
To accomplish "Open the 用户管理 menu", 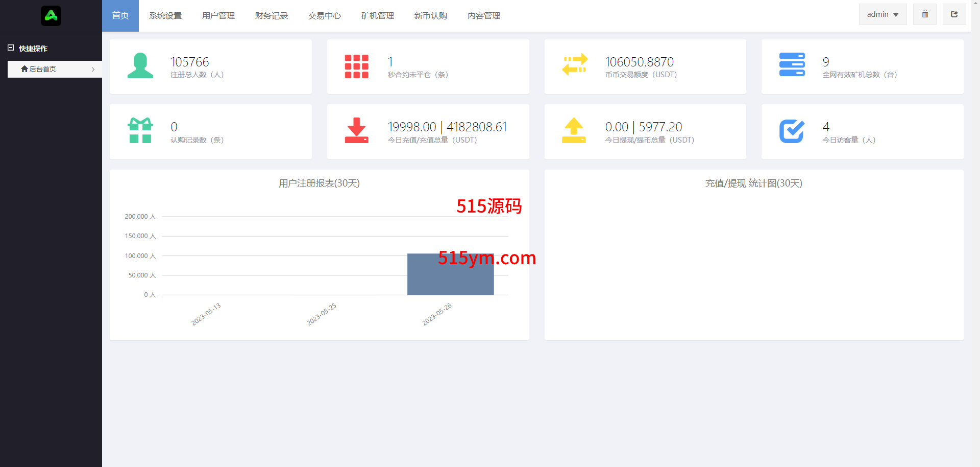I will [218, 16].
